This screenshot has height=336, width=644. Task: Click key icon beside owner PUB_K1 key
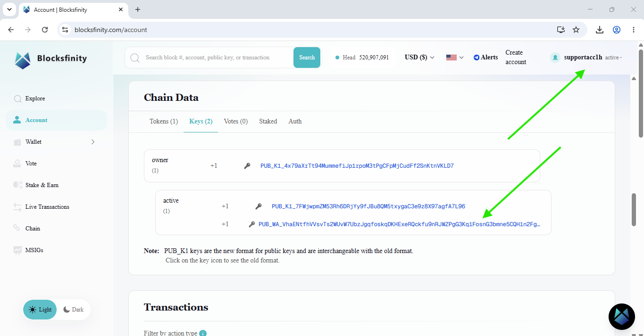click(247, 166)
